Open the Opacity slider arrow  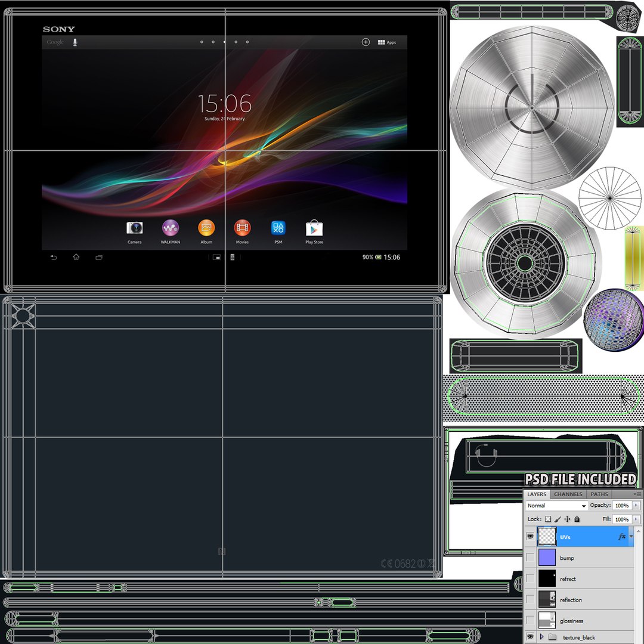click(x=636, y=506)
